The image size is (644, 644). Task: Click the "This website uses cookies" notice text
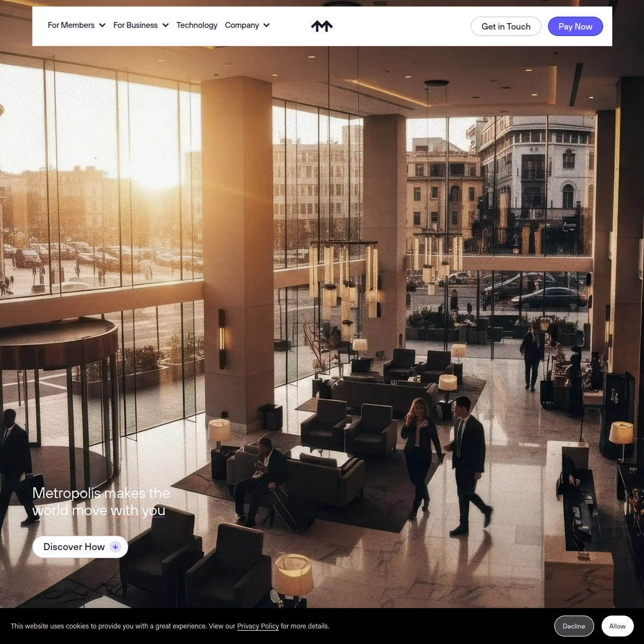[170, 626]
